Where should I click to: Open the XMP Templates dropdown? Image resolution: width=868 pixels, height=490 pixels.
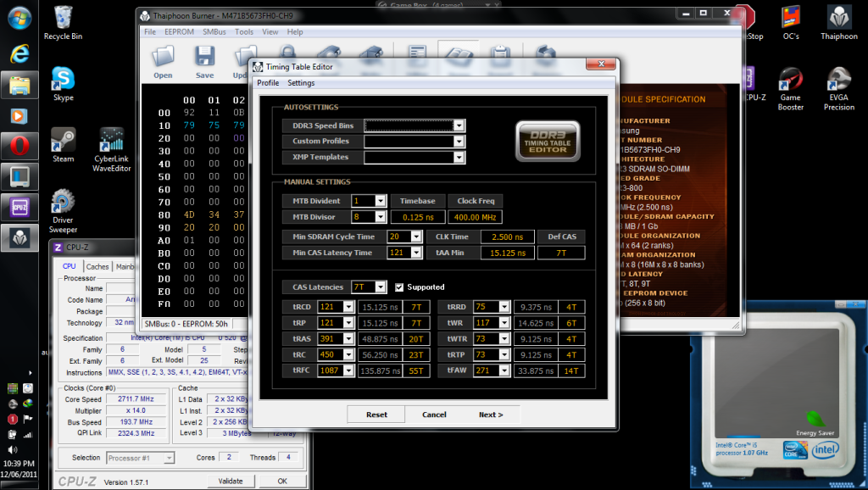(x=459, y=157)
